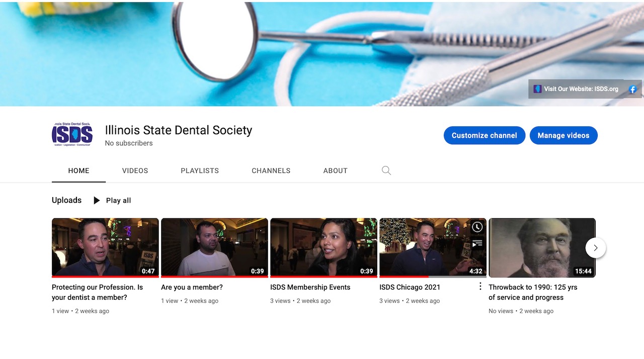
Task: Click the Watch Later clock icon on ISDS Chicago 2021
Action: click(x=477, y=227)
